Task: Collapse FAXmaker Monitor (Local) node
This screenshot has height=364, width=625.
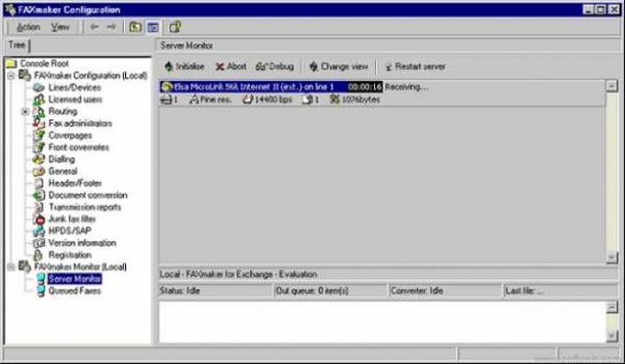Action: (x=11, y=267)
